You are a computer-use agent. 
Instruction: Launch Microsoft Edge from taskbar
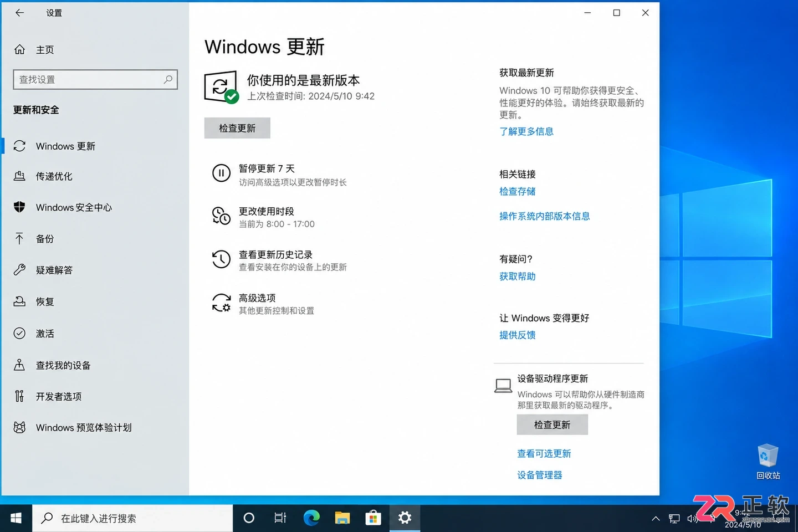[311, 518]
